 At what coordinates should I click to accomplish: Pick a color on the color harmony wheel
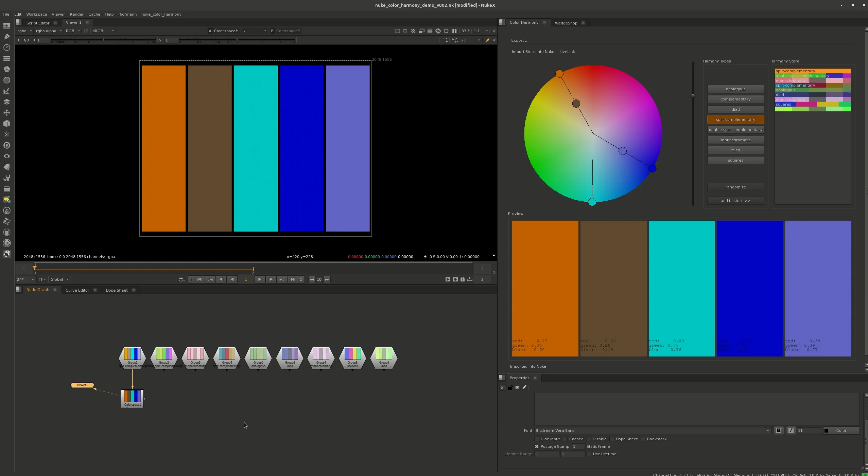click(x=593, y=136)
